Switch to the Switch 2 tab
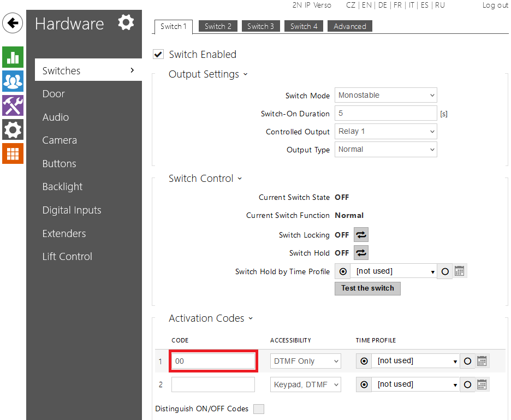 218,26
